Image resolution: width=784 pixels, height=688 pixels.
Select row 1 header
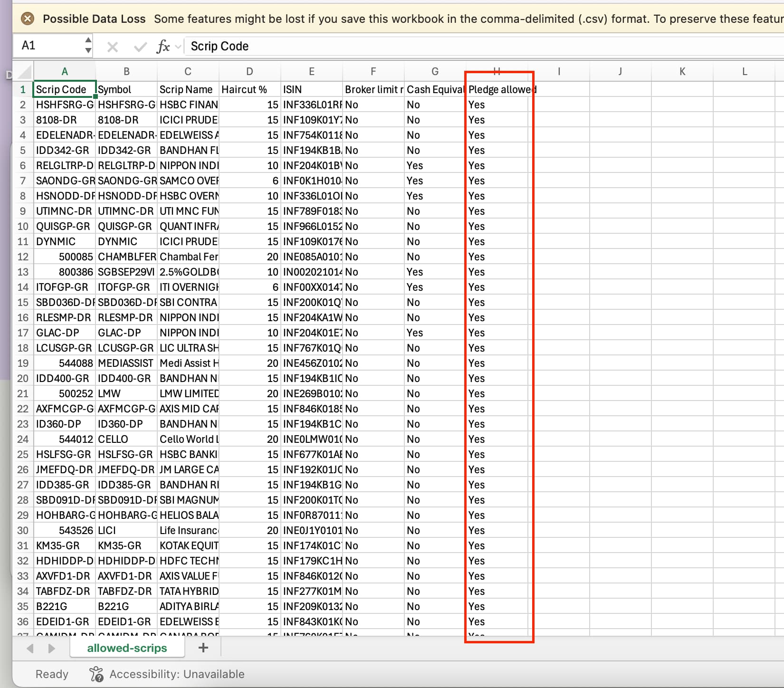coord(23,89)
